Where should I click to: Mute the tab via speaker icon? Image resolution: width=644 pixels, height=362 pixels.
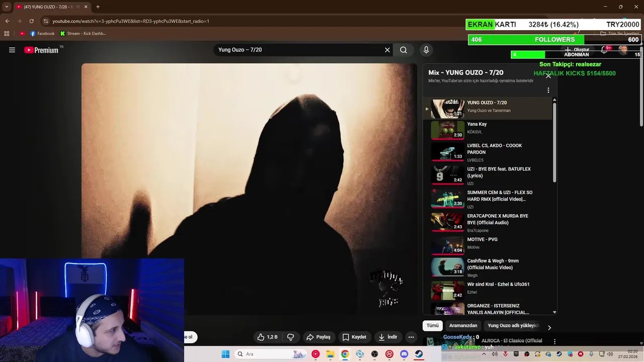[x=78, y=7]
